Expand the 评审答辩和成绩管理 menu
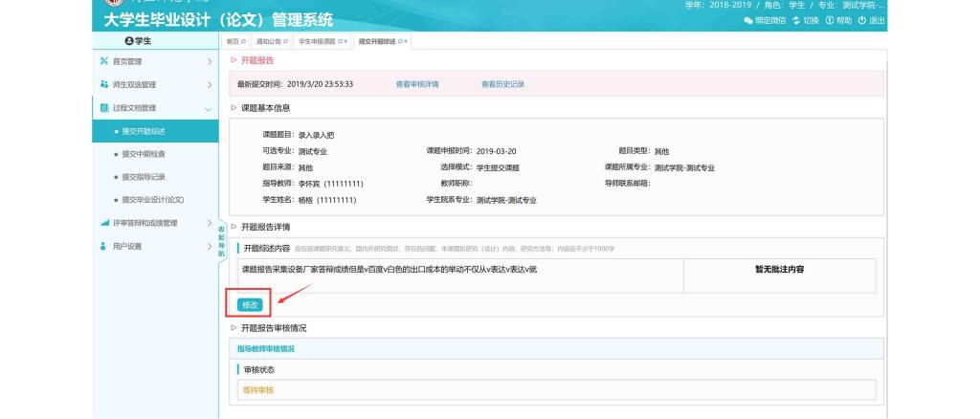980x419 pixels. pos(153,223)
